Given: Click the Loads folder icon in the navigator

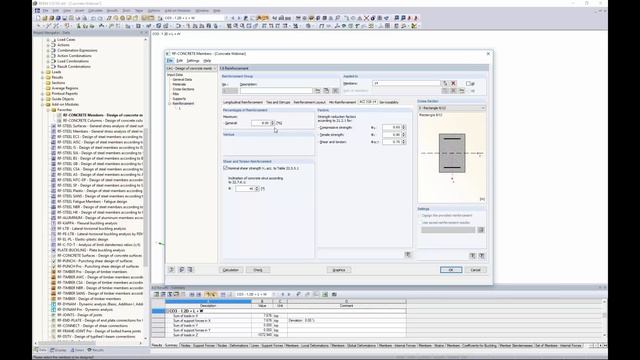Looking at the screenshot, I should tap(48, 72).
